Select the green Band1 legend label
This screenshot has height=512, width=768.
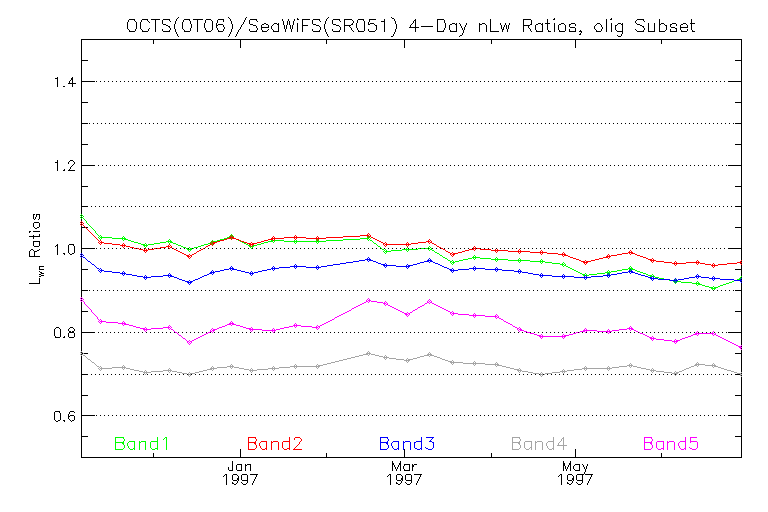142,444
